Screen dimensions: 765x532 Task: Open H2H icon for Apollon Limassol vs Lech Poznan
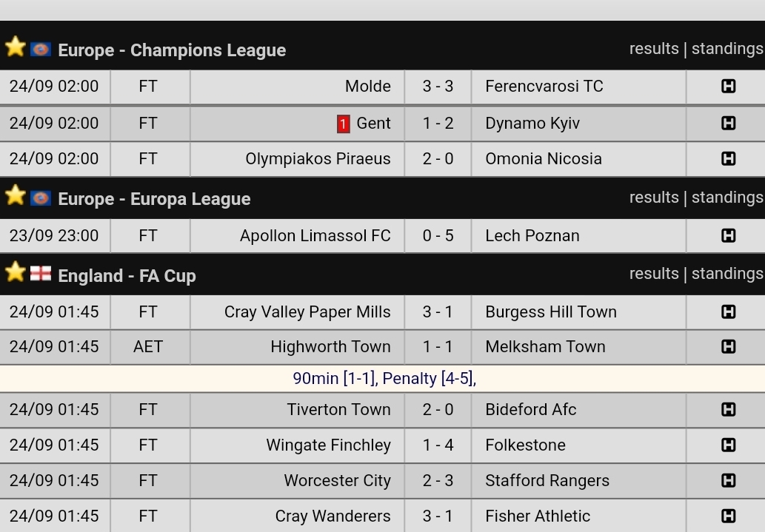pos(728,235)
